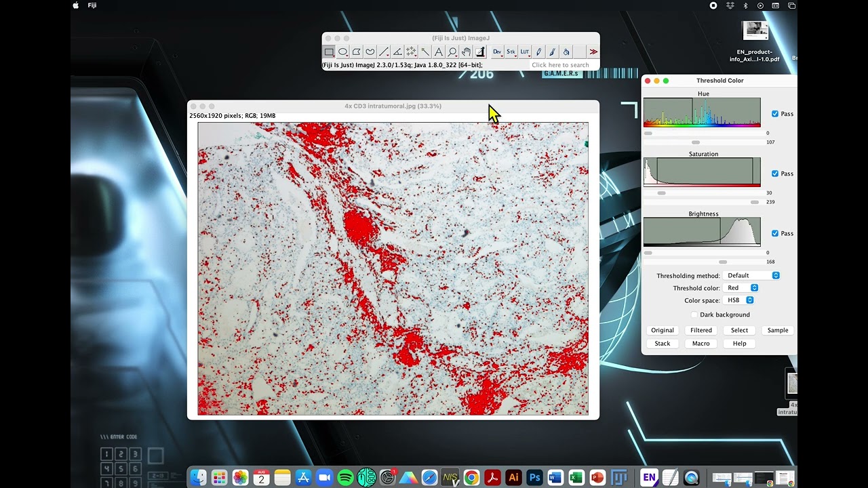Open Adobe Acrobat from the Dock
This screenshot has height=488, width=868.
pos(492,478)
